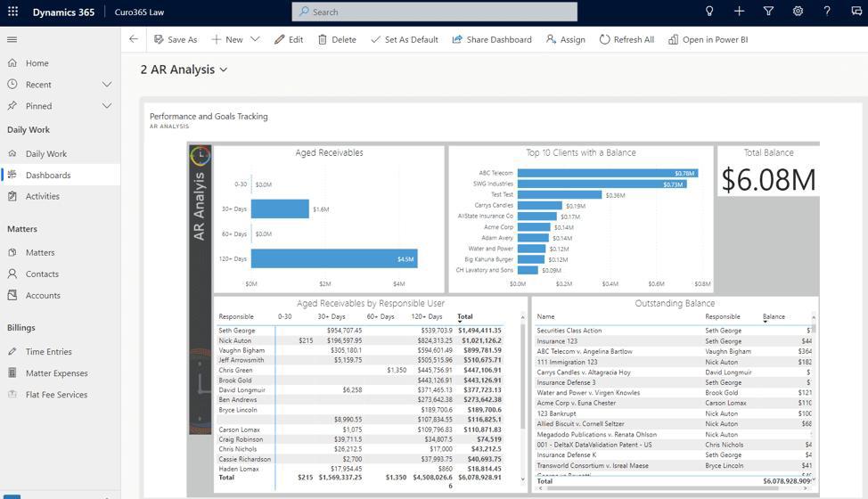Expand the Pinned section chevron

(x=107, y=106)
